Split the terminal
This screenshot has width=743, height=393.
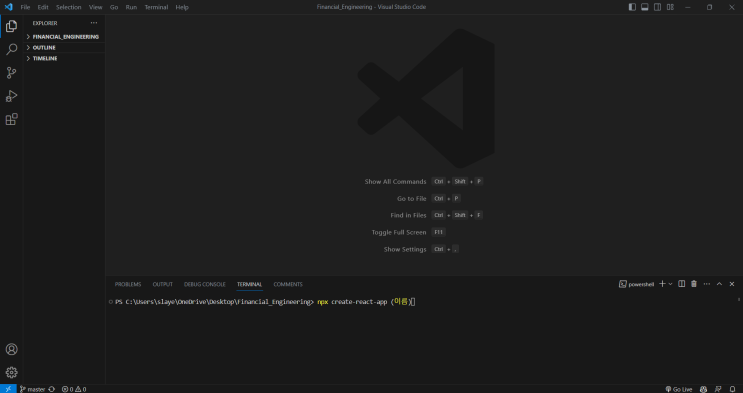681,284
